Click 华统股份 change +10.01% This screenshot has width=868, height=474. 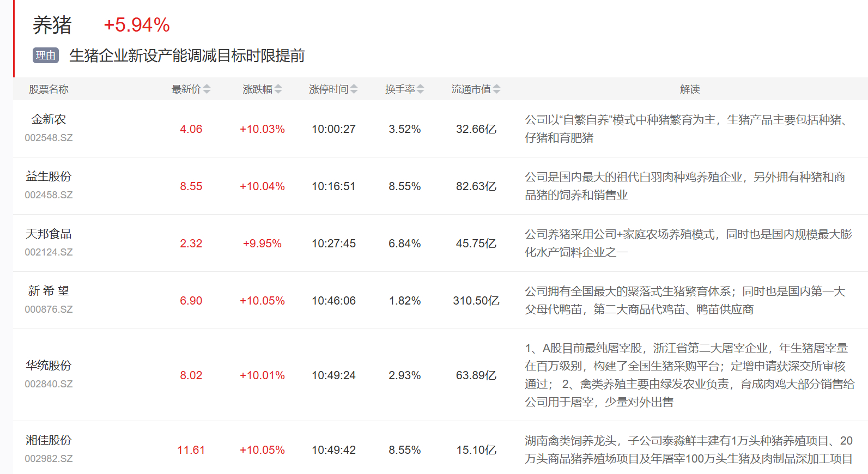coord(262,375)
